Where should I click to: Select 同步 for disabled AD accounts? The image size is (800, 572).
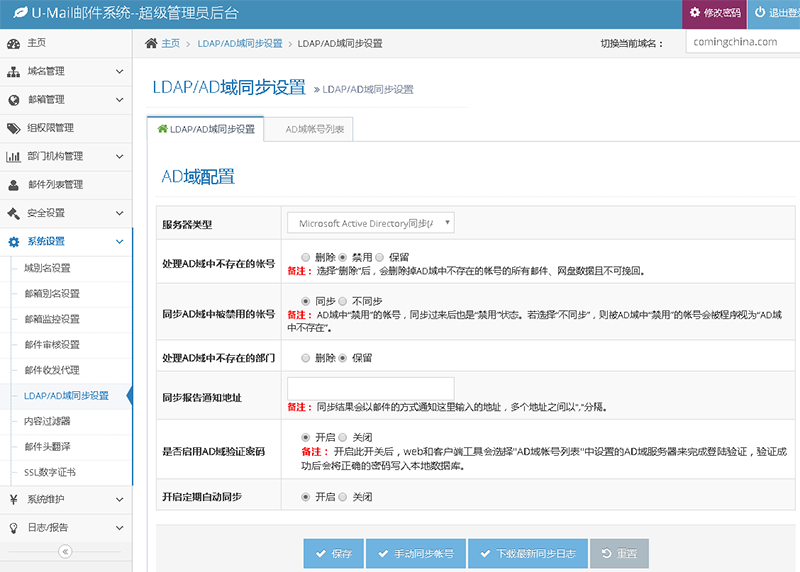pos(306,301)
